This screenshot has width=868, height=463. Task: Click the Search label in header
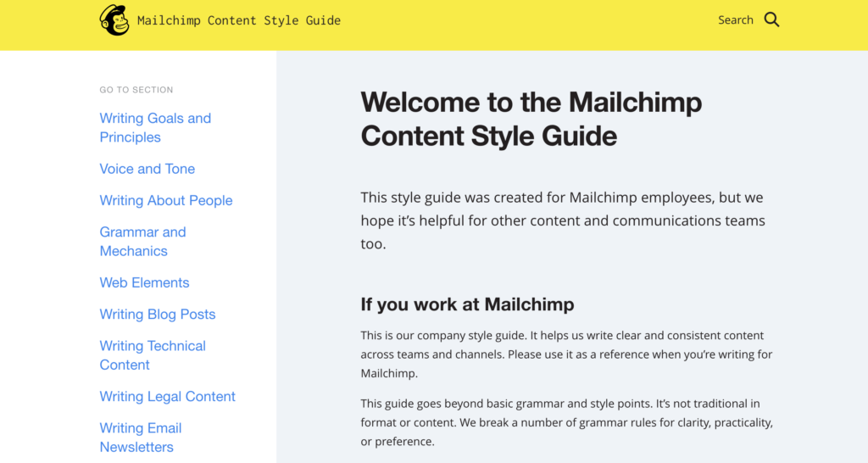(x=735, y=20)
